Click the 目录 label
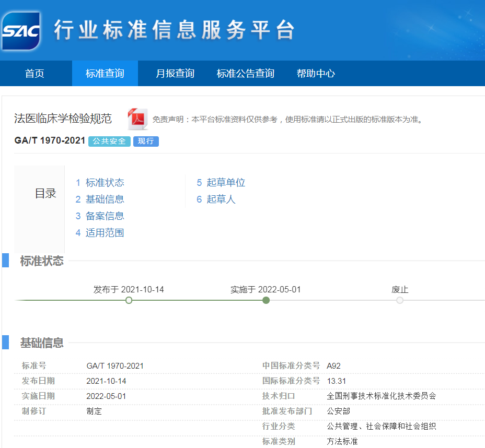 tap(45, 193)
